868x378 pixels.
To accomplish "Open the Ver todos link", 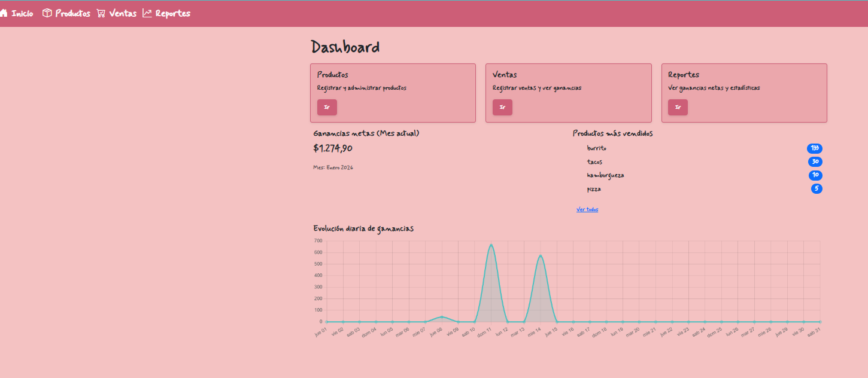I will [587, 209].
